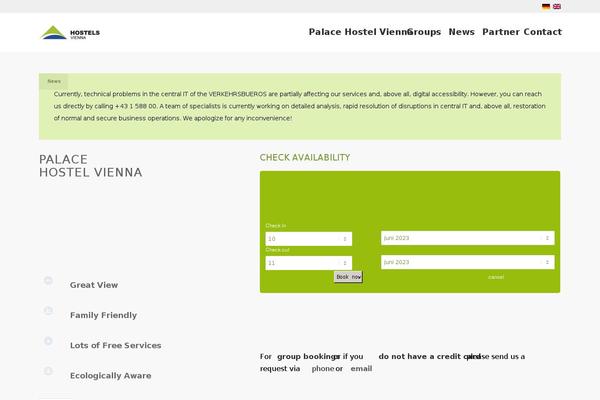600x400 pixels.
Task: Click the bold 'group bookings' text
Action: tap(308, 356)
